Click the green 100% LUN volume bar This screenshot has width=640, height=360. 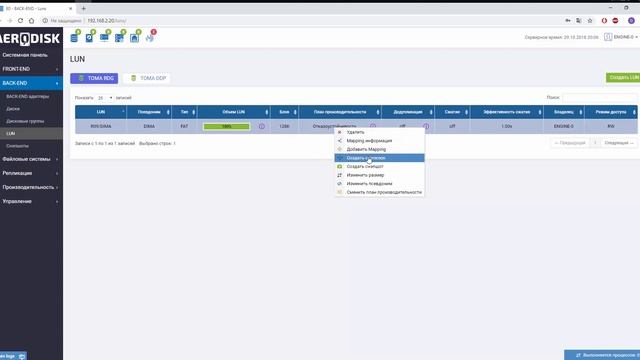[227, 127]
